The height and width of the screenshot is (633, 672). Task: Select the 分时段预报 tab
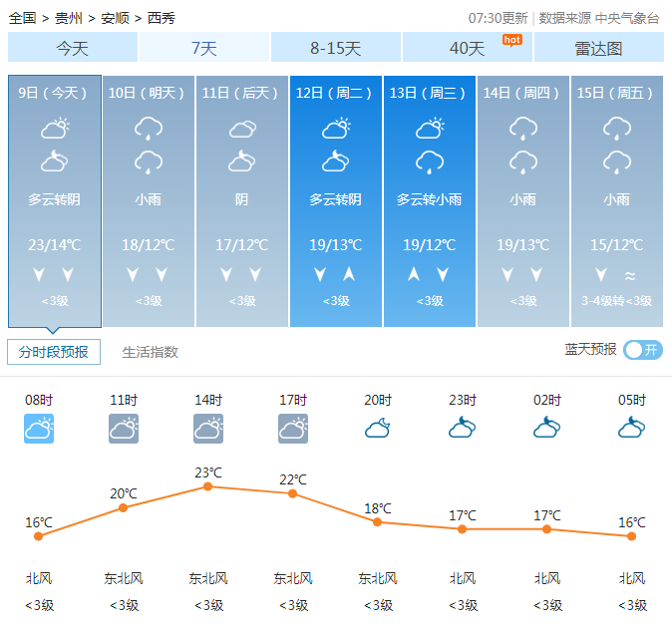click(54, 352)
